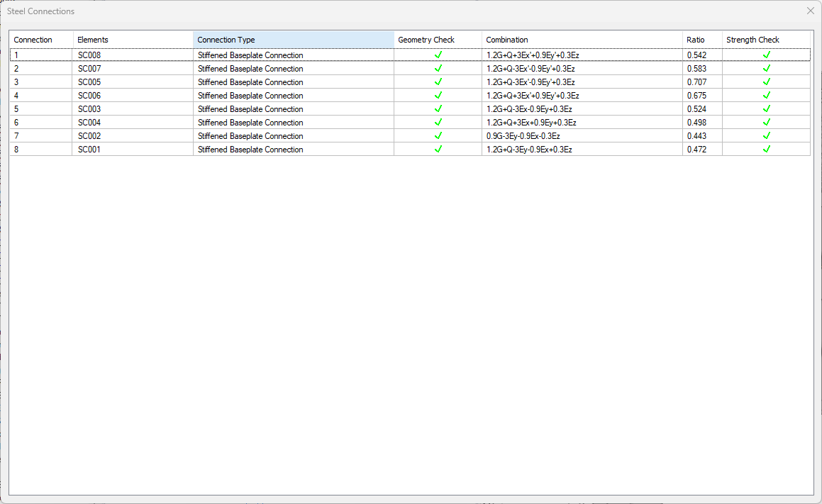Click the strength check mark for ratio 0.472
Viewport: 822px width, 504px height.
[767, 149]
